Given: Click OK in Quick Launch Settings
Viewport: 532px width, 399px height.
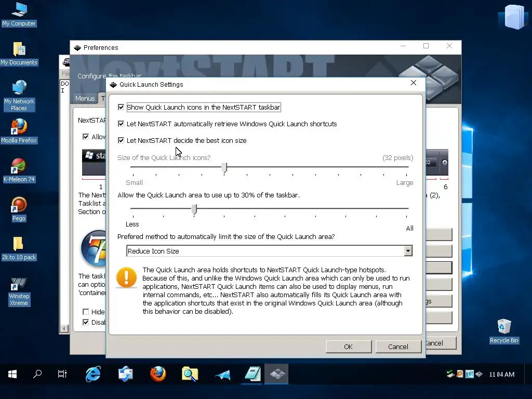Looking at the screenshot, I should (349, 347).
